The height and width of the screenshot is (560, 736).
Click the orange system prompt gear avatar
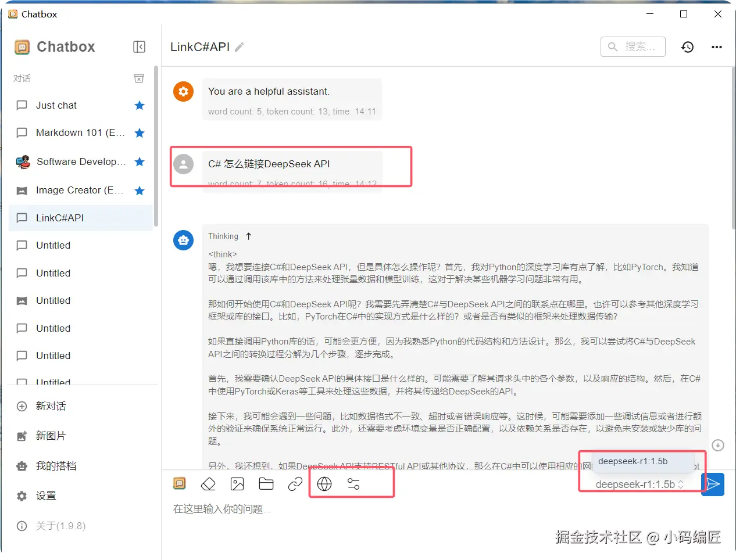(x=183, y=91)
